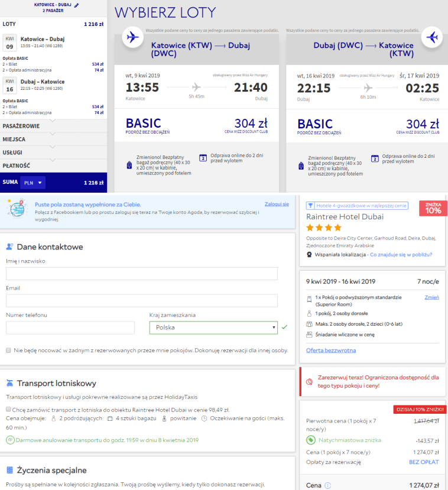Click the person icon beside 1 pokój, 2 osoby dorosłe
Viewport: 448px width, 490px height.
click(309, 313)
